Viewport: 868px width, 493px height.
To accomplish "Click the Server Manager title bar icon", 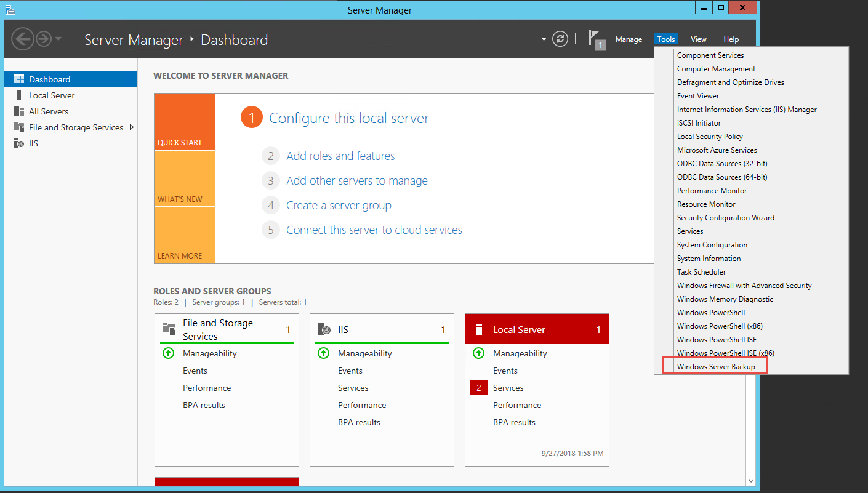I will (x=10, y=9).
